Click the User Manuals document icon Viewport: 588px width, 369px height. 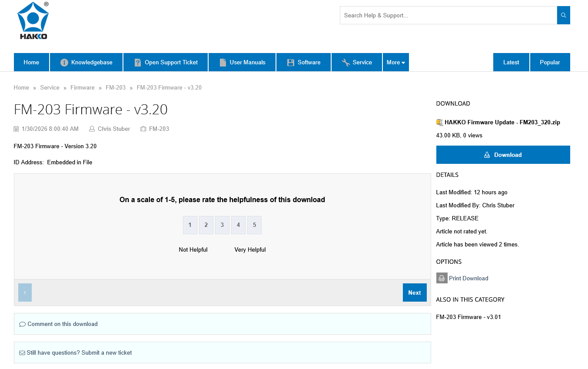coord(223,63)
